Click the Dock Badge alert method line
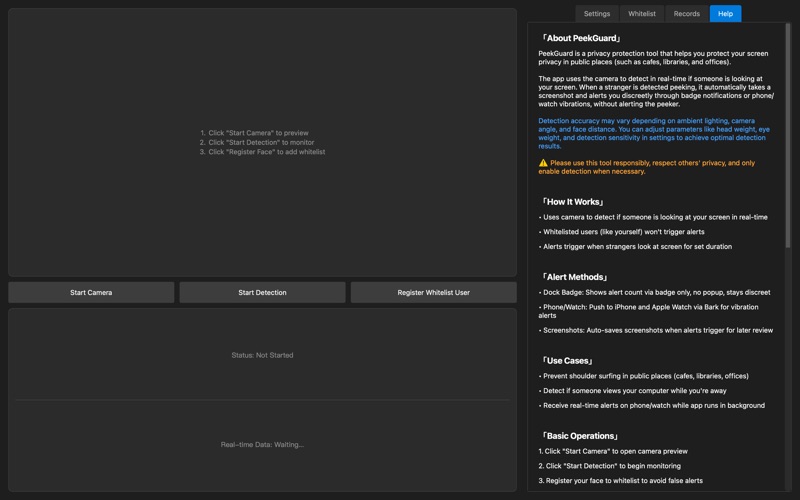This screenshot has width=800, height=500. click(655, 292)
